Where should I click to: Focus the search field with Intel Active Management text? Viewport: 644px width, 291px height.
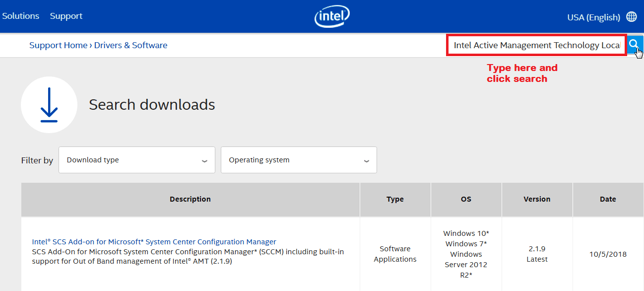point(537,45)
